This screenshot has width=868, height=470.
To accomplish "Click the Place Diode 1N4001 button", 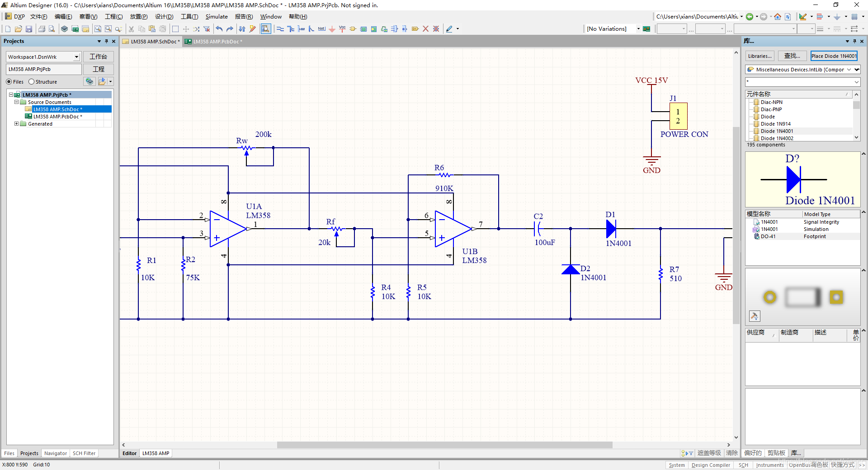I will point(834,56).
